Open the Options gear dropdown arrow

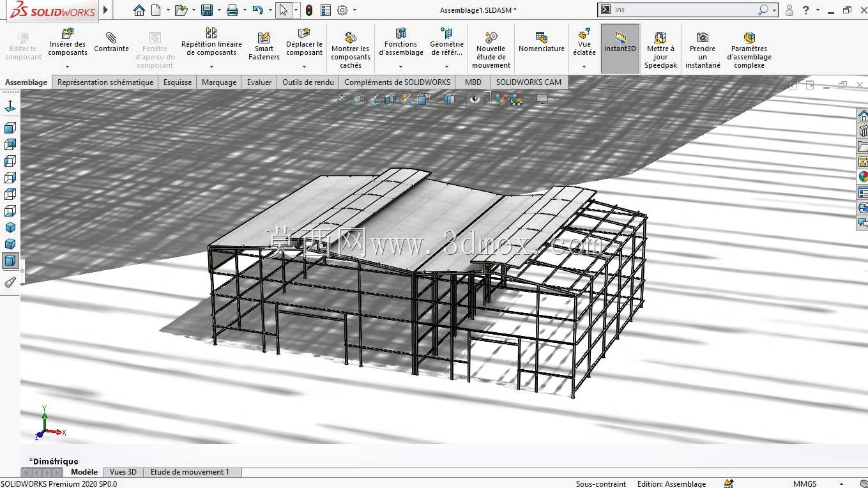(354, 10)
